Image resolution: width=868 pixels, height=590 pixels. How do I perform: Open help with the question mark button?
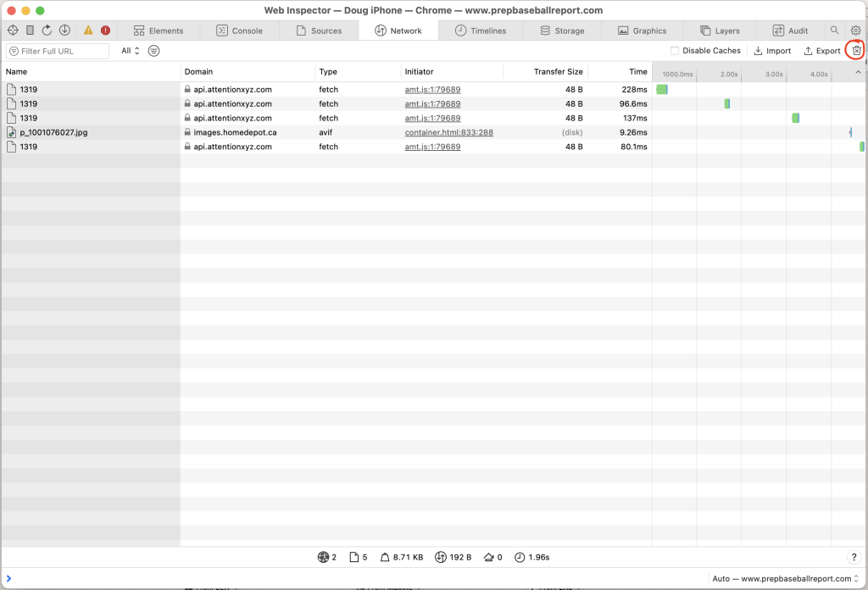tap(854, 557)
